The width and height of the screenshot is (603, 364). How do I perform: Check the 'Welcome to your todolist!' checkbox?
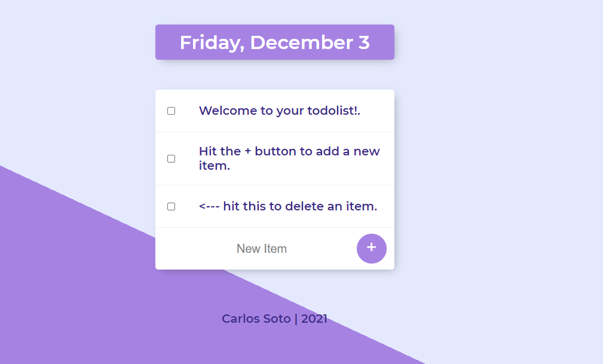[170, 111]
